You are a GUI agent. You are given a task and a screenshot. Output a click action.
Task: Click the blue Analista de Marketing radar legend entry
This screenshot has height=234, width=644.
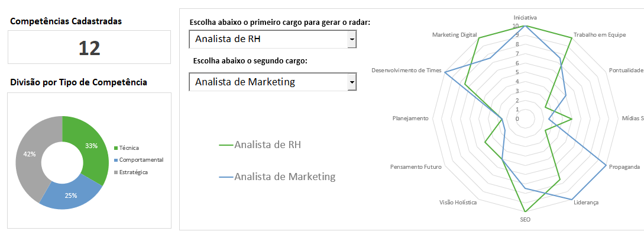[277, 177]
